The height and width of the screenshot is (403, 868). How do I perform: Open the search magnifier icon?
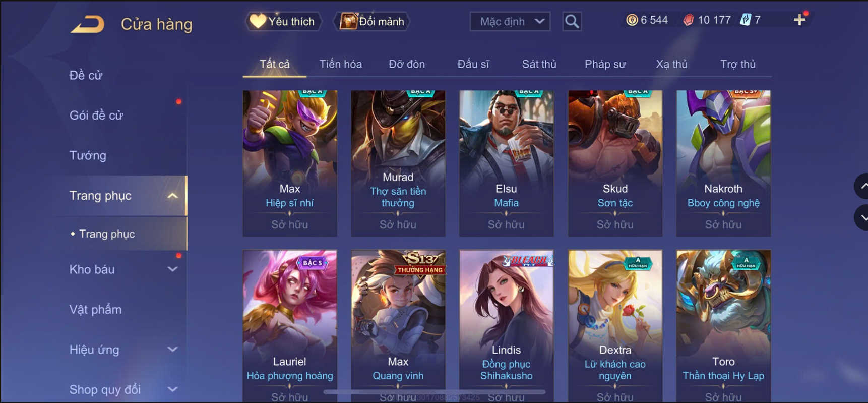tap(572, 22)
